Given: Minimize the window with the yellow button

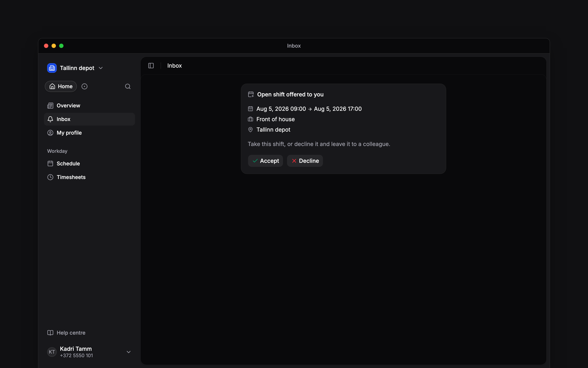Looking at the screenshot, I should coord(54,46).
